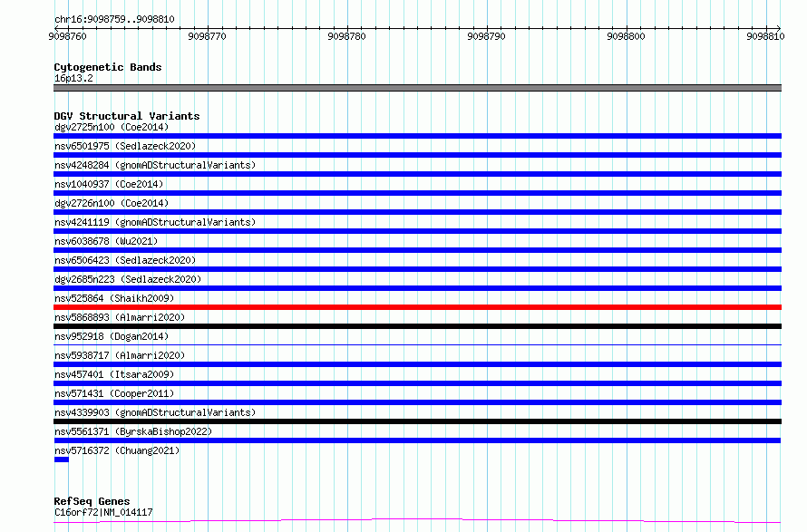Click the nsv1040937 (Coe2014) label
This screenshot has width=807, height=532.
point(109,184)
